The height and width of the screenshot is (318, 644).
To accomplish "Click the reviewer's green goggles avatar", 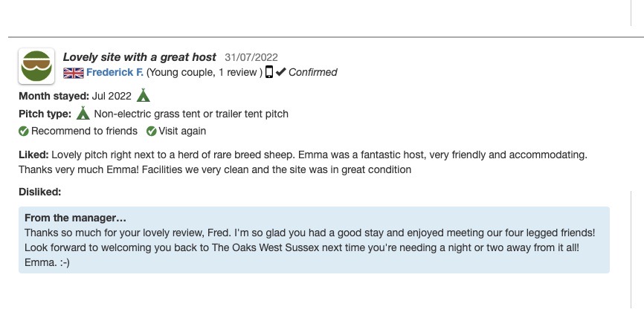I will pos(36,66).
